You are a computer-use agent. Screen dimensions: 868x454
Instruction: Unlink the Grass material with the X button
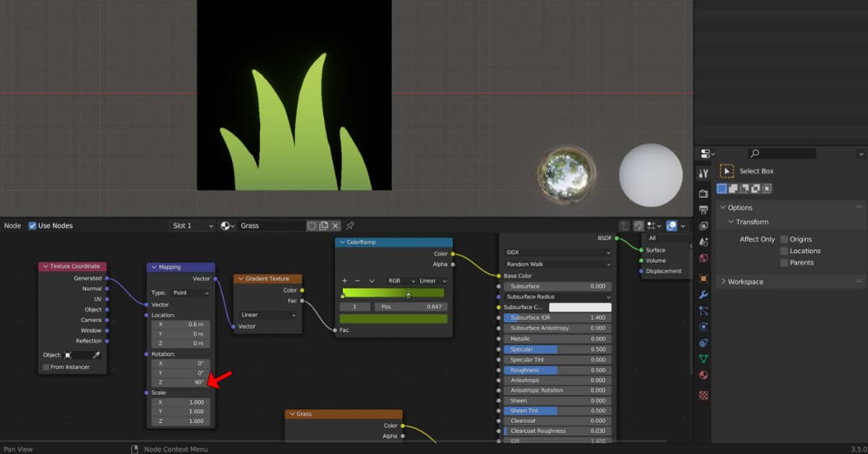coord(335,226)
